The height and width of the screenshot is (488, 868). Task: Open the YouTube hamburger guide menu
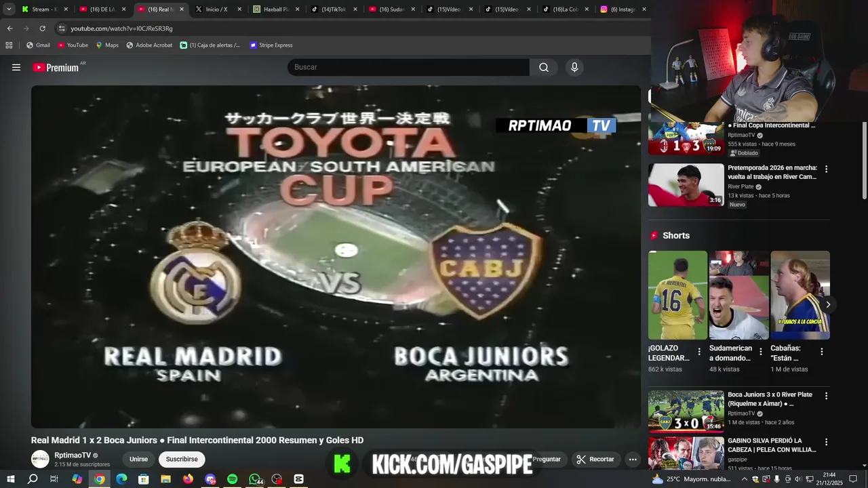(16, 67)
